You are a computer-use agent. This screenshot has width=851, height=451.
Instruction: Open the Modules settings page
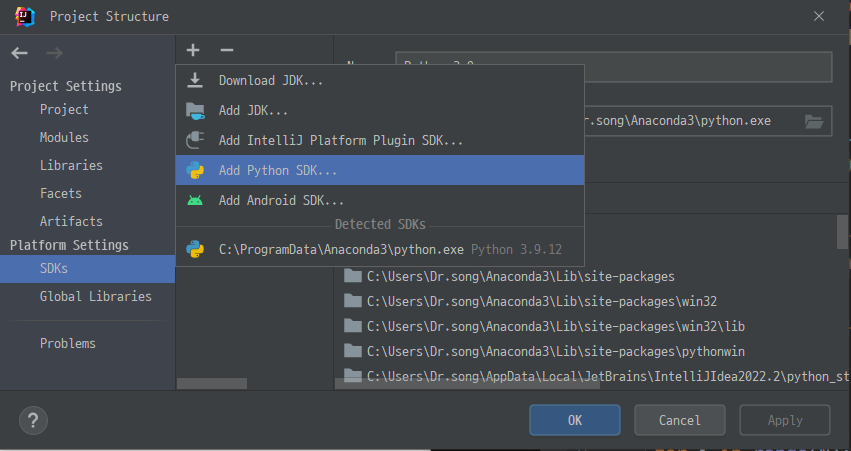64,137
